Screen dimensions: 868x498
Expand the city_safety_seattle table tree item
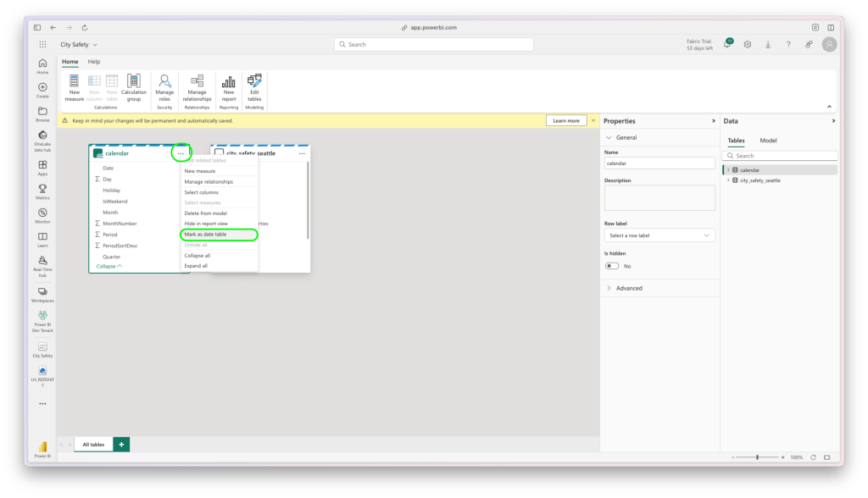727,180
